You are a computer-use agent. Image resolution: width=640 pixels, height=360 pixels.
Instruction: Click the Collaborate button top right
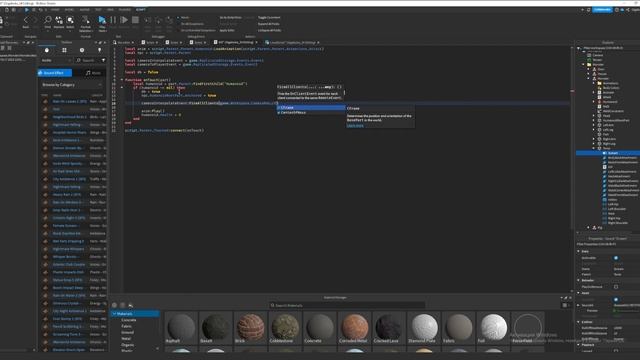tap(602, 9)
